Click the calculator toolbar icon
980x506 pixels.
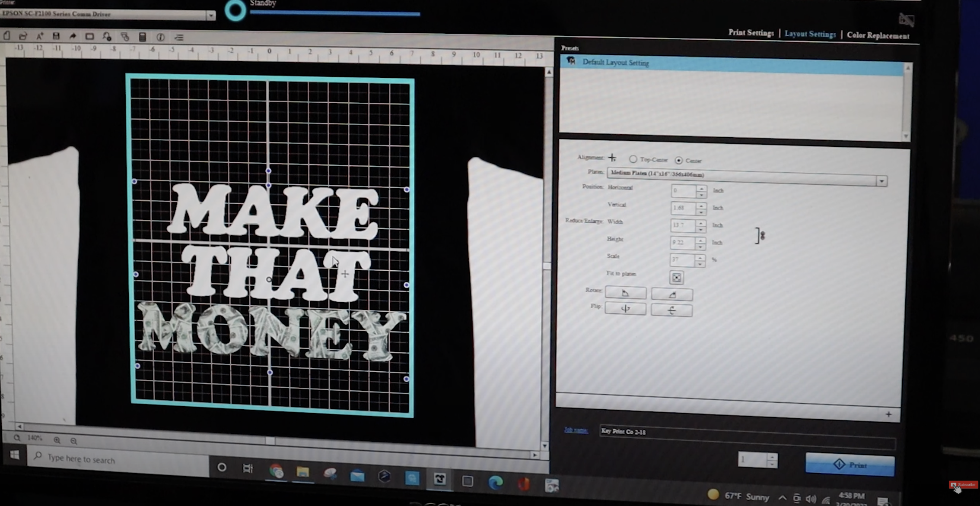[142, 37]
